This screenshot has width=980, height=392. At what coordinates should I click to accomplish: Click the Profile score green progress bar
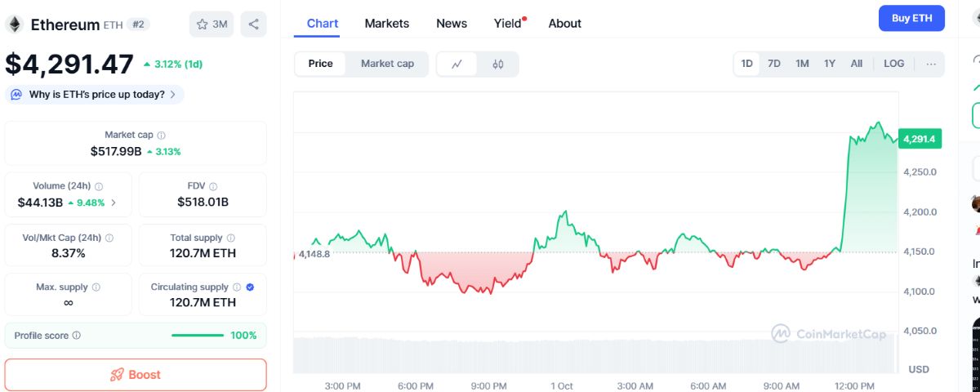pyautogui.click(x=197, y=336)
